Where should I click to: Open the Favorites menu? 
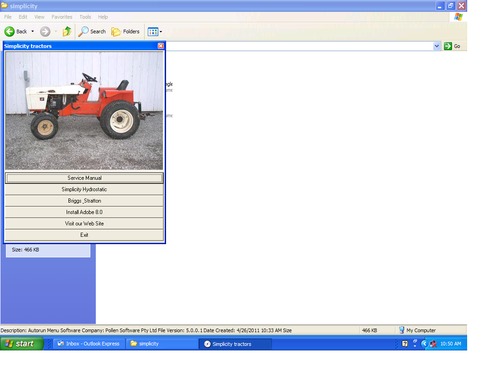pyautogui.click(x=62, y=17)
